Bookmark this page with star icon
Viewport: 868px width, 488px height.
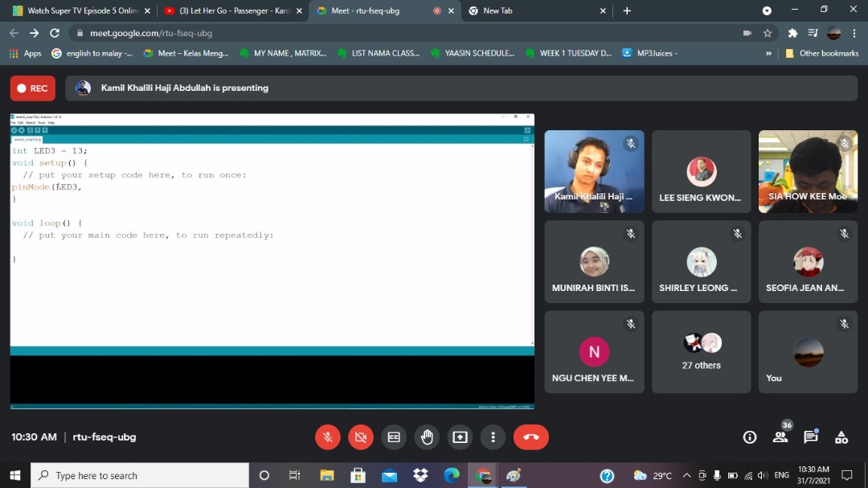tap(768, 33)
